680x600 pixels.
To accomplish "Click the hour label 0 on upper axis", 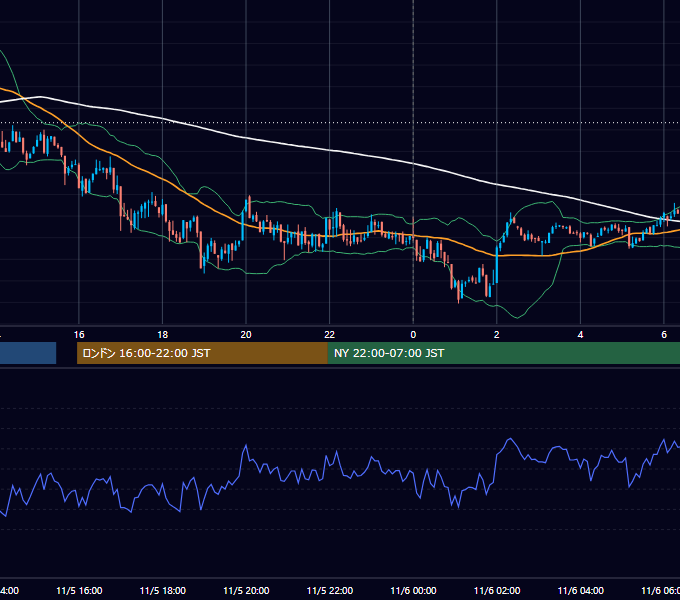I will (x=413, y=334).
